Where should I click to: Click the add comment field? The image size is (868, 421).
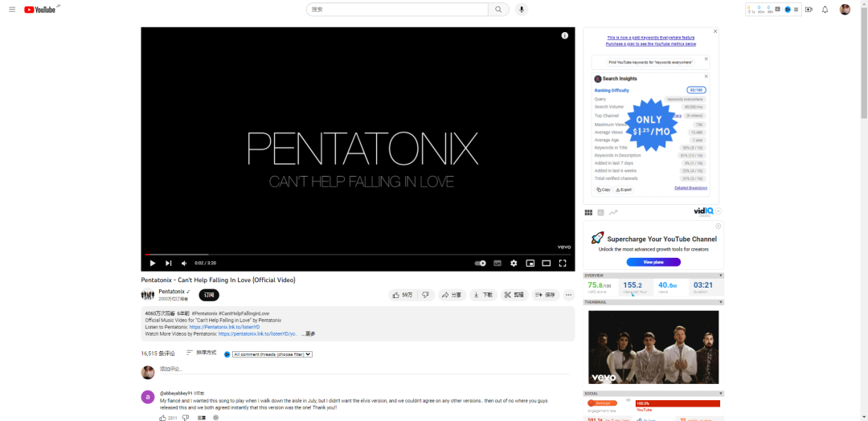pos(364,369)
